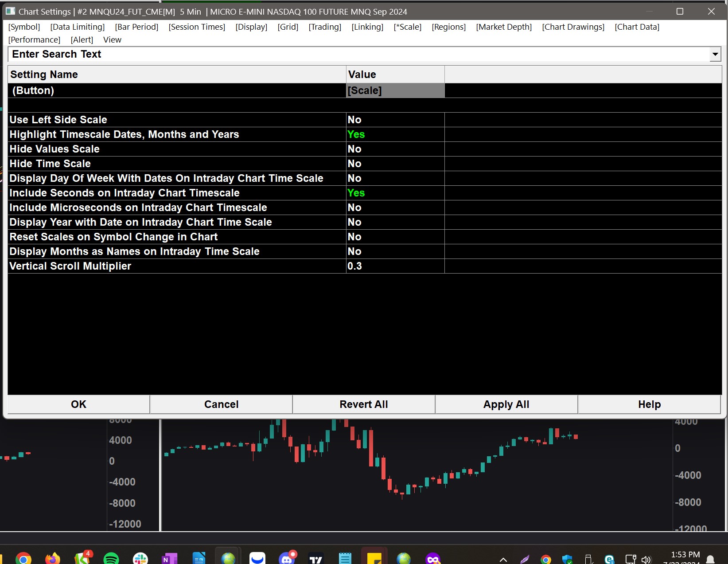Open the yellow Sticky Notes taskbar icon
This screenshot has height=564, width=728.
click(374, 558)
